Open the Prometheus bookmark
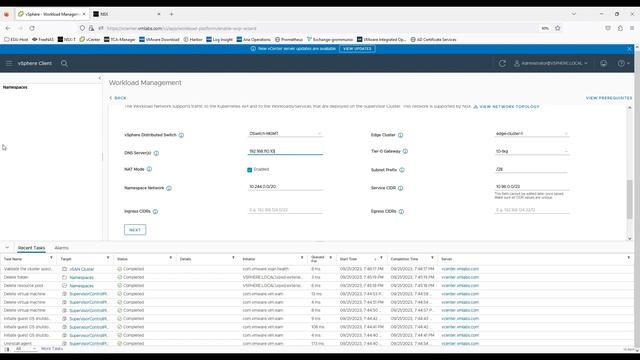640x360 pixels. [x=289, y=40]
